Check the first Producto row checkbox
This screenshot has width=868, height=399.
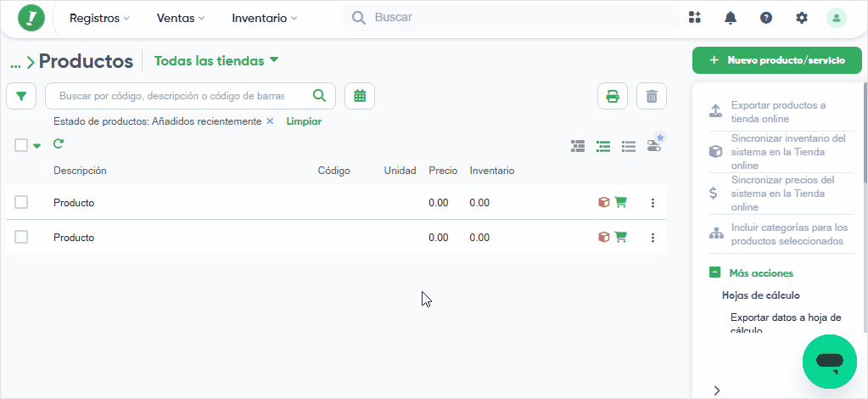(21, 202)
